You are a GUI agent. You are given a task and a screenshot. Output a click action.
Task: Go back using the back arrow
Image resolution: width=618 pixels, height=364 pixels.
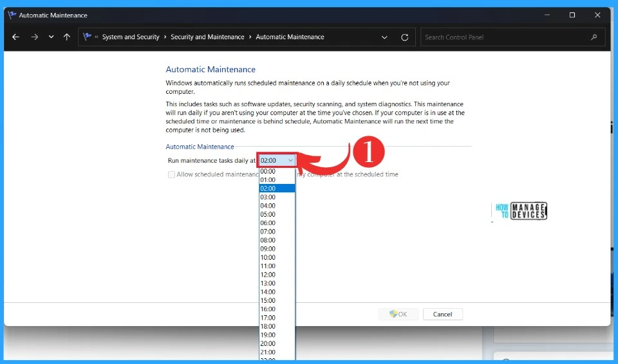tap(15, 37)
